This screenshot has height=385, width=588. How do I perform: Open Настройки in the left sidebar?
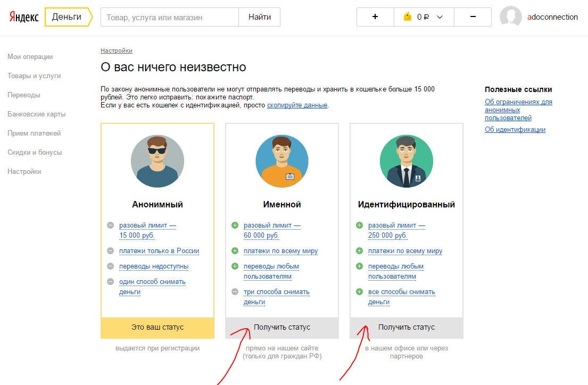24,171
